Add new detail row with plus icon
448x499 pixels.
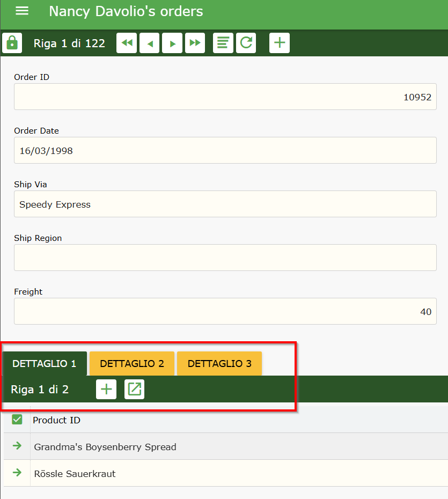click(106, 390)
